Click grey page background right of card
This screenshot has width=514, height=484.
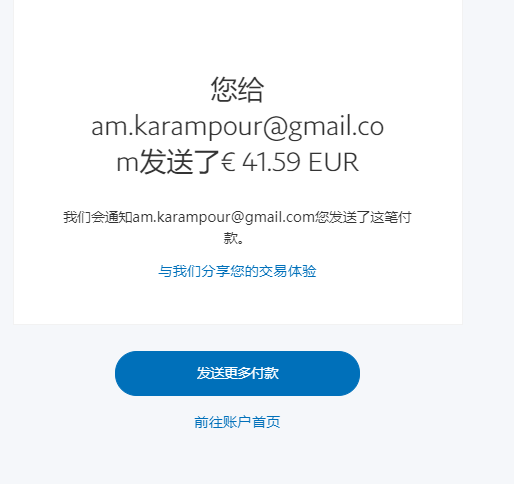pos(488,167)
